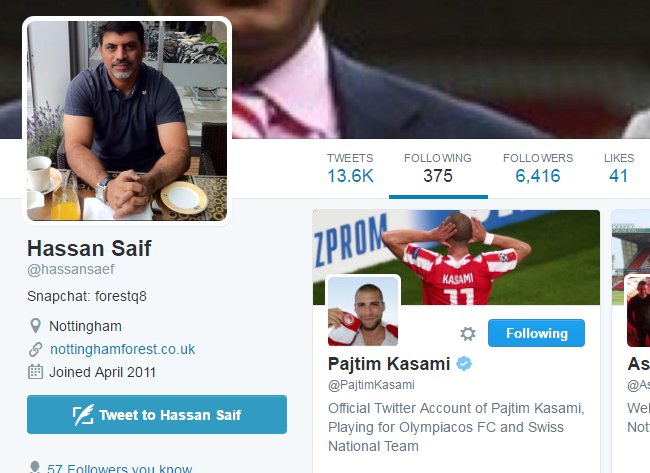Open the Followers tab showing 6,416
Viewport: 650px width, 473px height.
pos(538,168)
